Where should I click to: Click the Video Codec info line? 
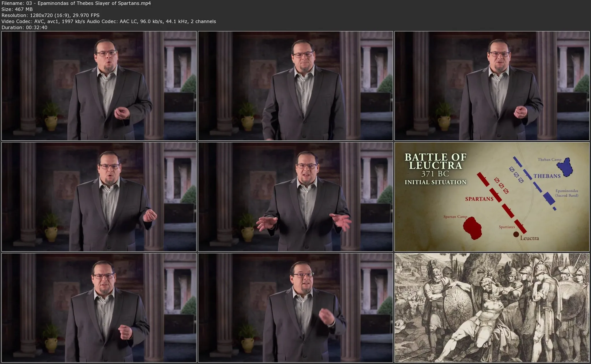tap(109, 21)
